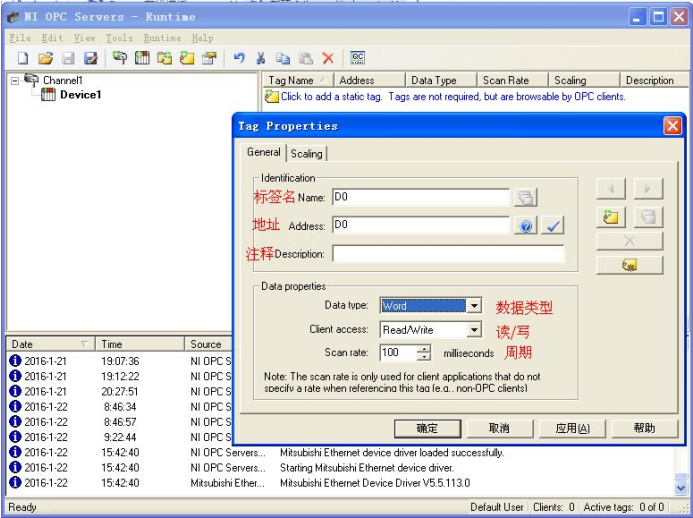The width and height of the screenshot is (693, 518).
Task: Click into the Address input field
Action: click(421, 225)
